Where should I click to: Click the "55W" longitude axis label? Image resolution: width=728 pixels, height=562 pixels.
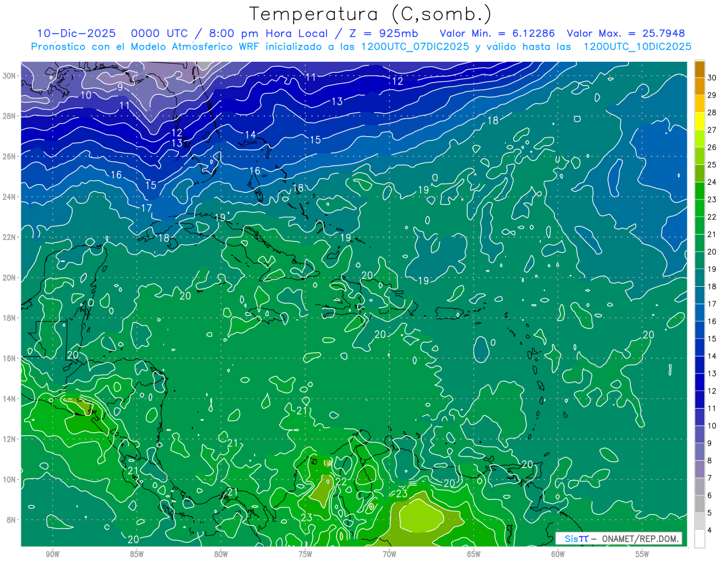click(x=642, y=555)
